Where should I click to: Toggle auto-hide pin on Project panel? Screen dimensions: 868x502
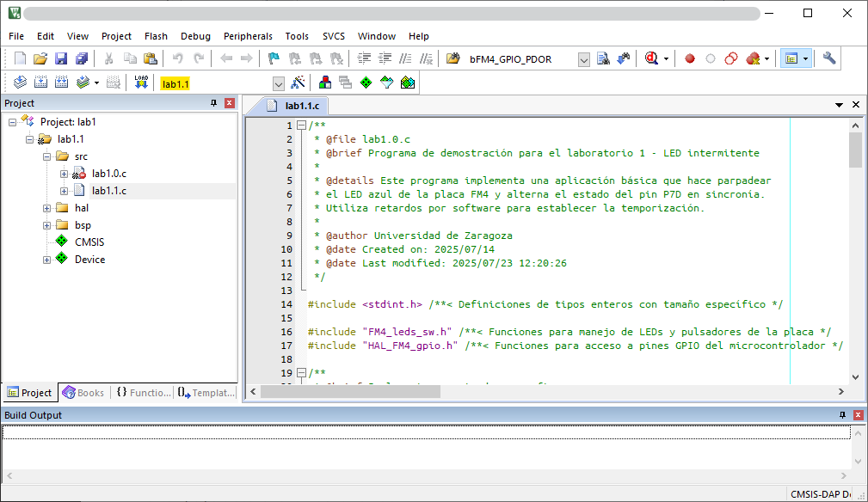[214, 103]
